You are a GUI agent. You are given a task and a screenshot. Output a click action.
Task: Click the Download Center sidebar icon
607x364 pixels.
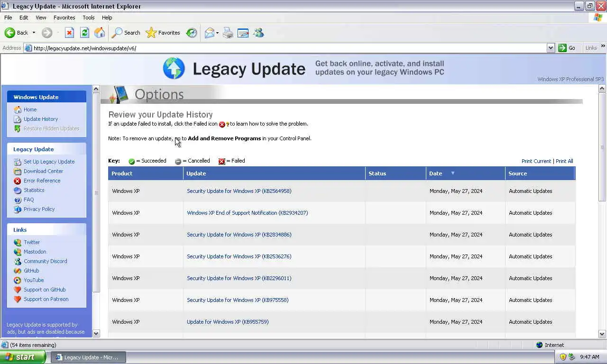click(18, 171)
